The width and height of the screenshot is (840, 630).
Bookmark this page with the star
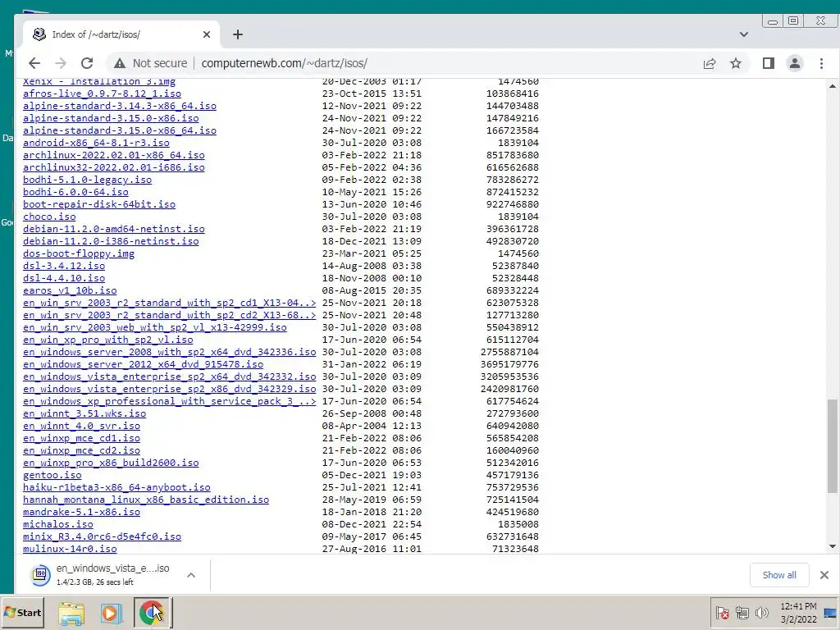pyautogui.click(x=736, y=63)
